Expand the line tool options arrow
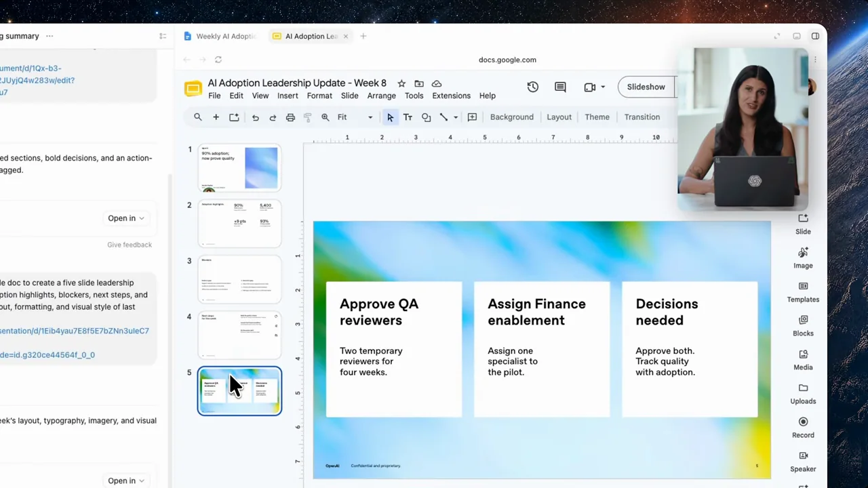The width and height of the screenshot is (868, 488). click(x=456, y=117)
